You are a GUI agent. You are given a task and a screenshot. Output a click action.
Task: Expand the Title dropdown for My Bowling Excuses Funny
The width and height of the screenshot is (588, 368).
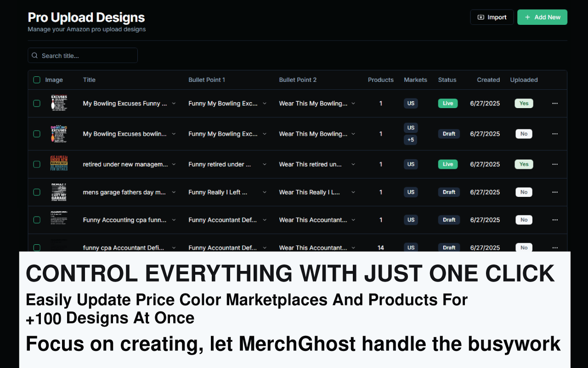(x=174, y=103)
